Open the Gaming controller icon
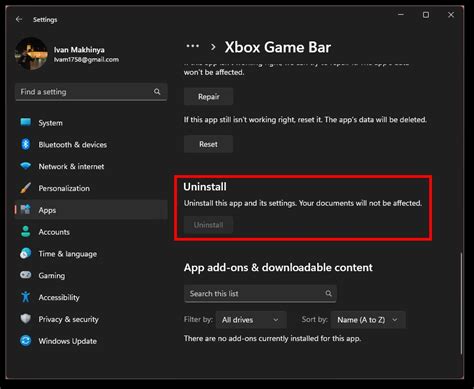 coord(26,275)
